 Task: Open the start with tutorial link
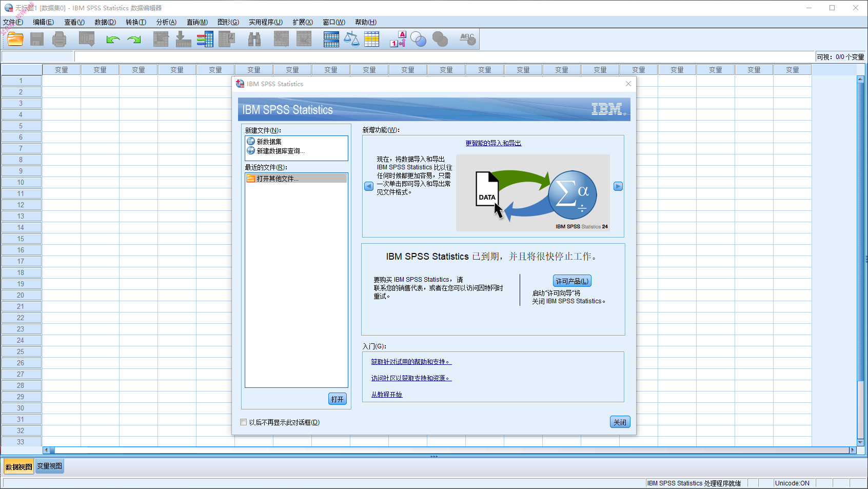[387, 395]
